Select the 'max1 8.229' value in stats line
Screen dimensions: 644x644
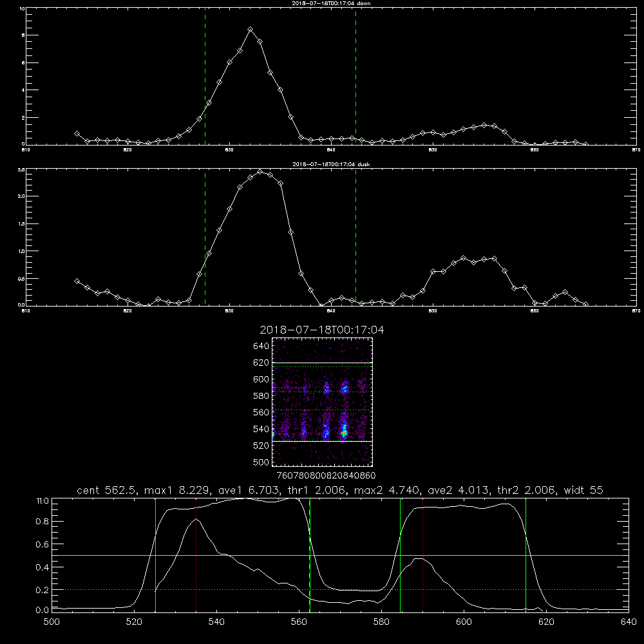[x=178, y=490]
